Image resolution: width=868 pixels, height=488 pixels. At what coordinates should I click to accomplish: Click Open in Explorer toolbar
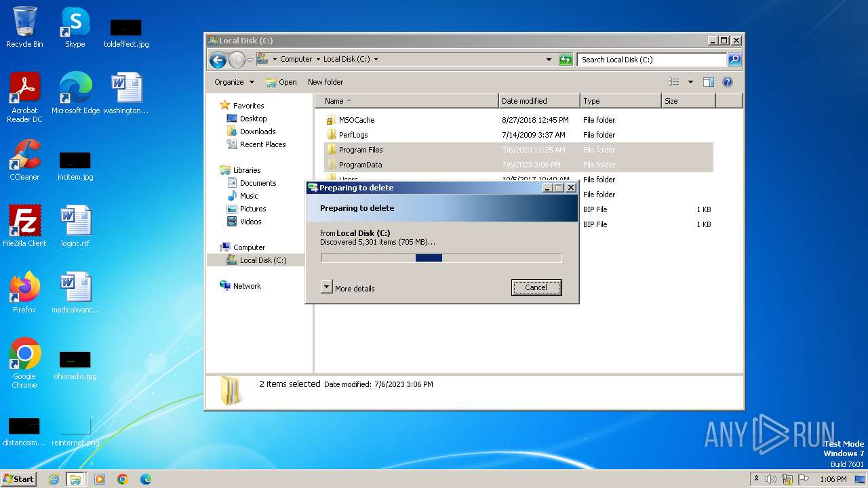(x=281, y=82)
